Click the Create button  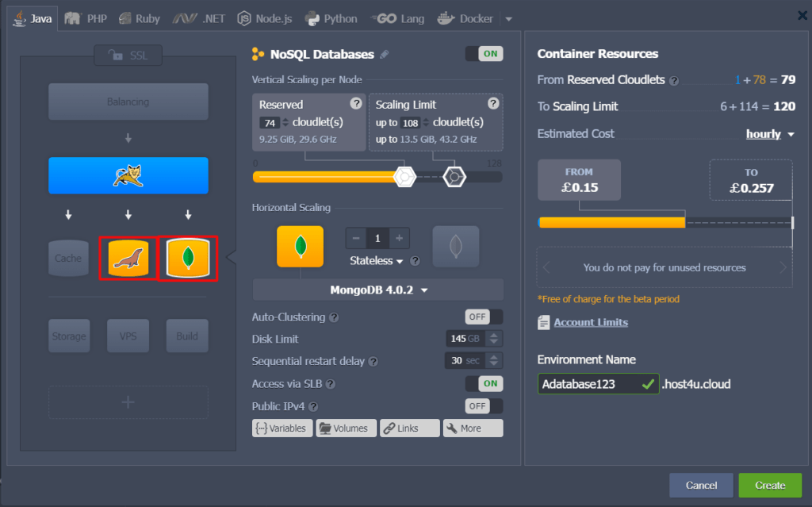coord(770,486)
